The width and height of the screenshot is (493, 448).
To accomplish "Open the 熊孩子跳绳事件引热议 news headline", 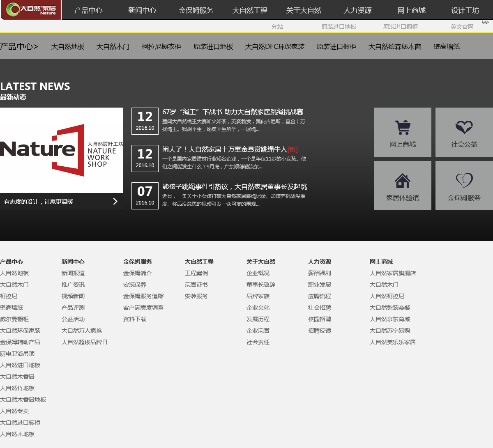I will (x=235, y=186).
